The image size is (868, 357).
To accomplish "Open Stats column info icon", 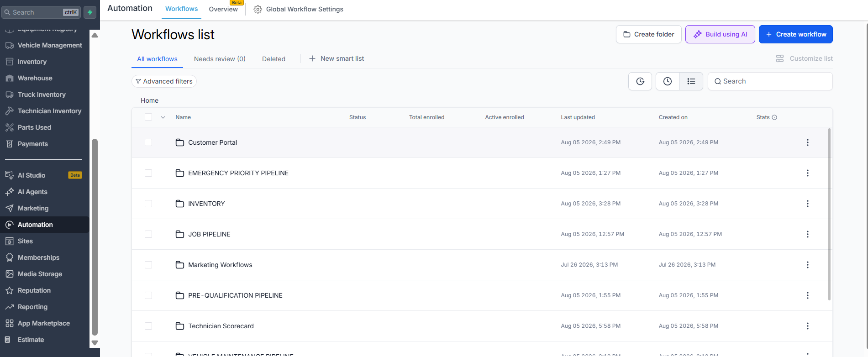I will tap(774, 117).
